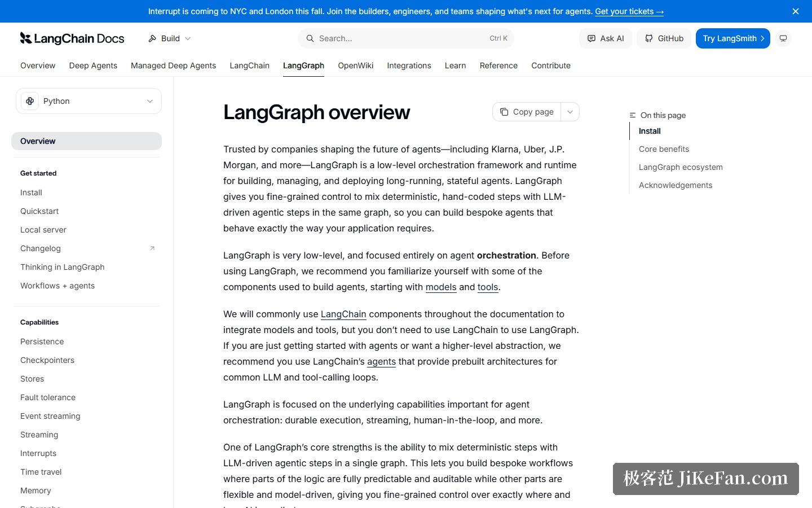Expand the Python language selector
The image size is (812, 508).
pos(89,101)
